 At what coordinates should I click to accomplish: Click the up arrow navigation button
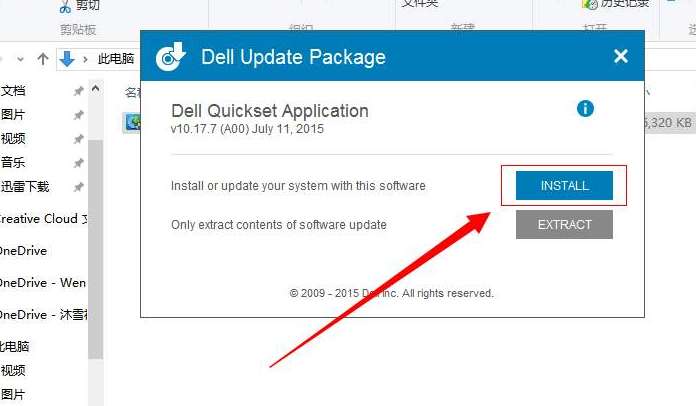[x=43, y=59]
